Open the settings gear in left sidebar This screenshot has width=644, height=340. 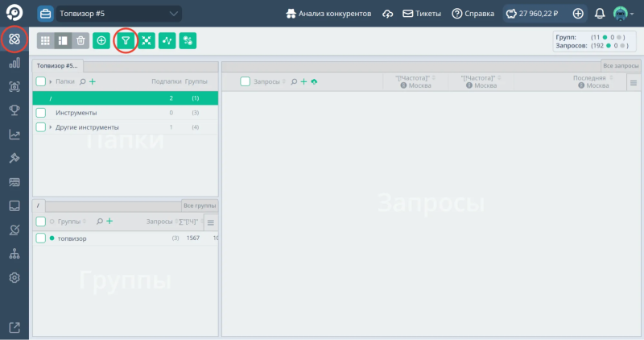coord(14,278)
